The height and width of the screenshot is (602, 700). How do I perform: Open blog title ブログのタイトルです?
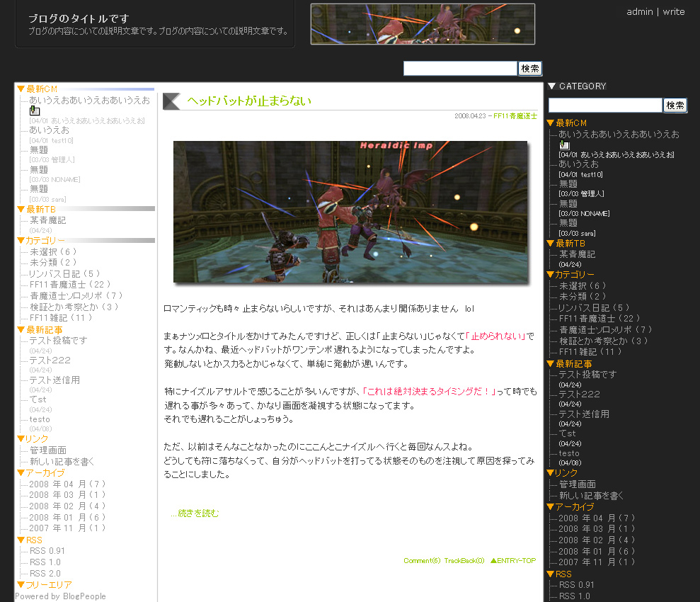point(79,18)
